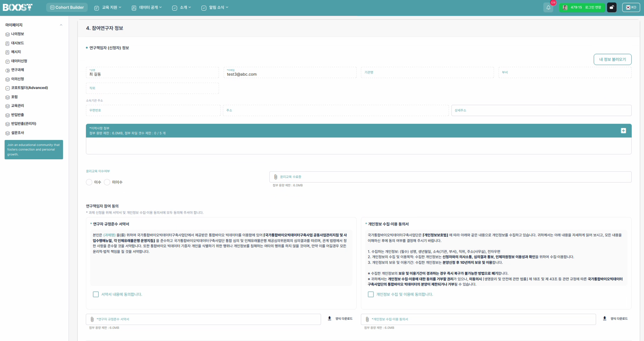Viewport: 644px width, 341px height.
Task: Click the Korean flag icon
Action: pos(628,8)
